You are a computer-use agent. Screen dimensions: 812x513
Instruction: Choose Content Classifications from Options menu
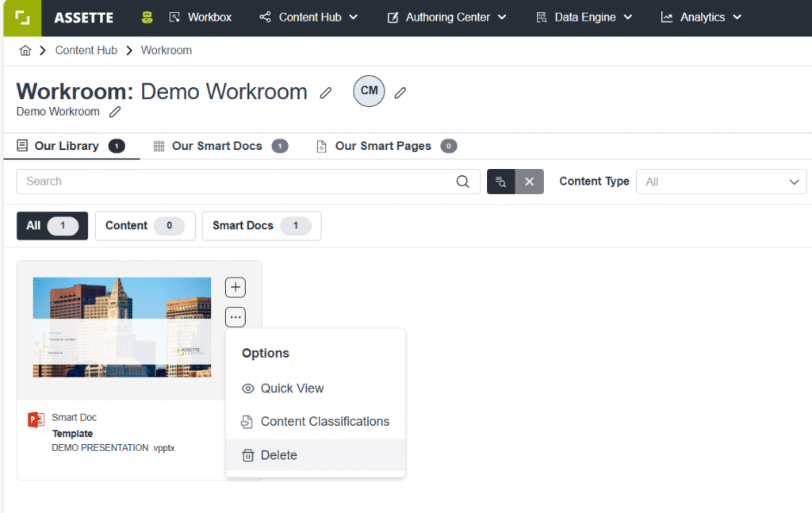pos(316,422)
